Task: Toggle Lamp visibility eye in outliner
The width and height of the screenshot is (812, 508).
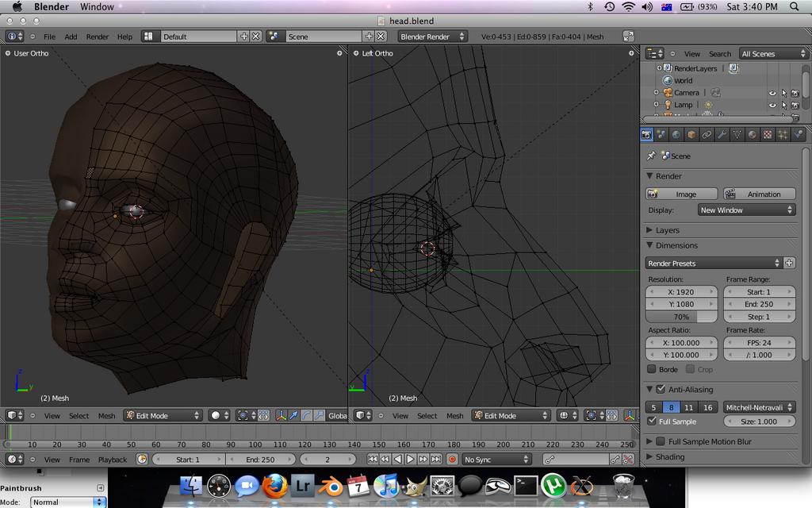Action: point(772,105)
